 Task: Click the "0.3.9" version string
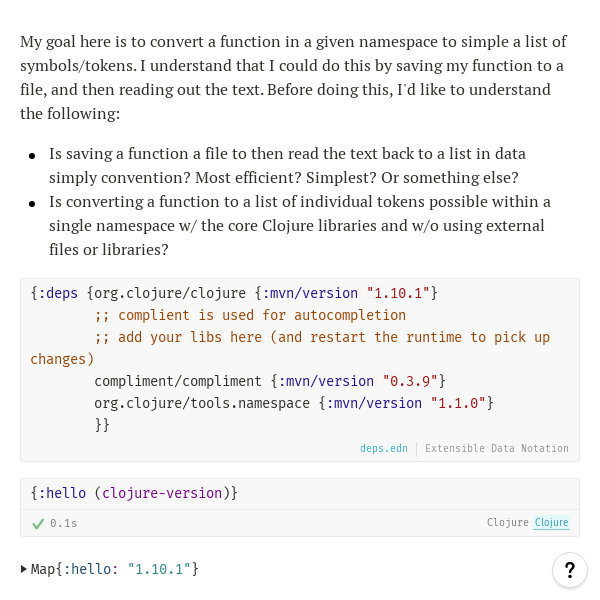pyautogui.click(x=413, y=381)
